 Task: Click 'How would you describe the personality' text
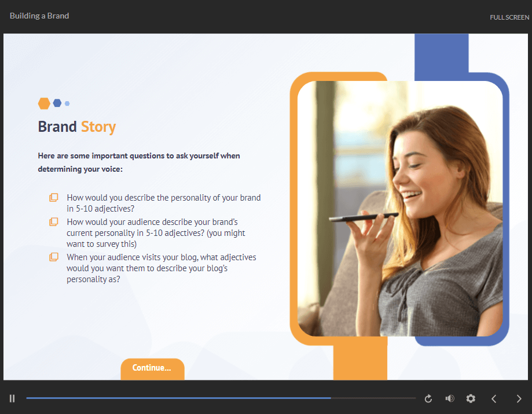click(x=163, y=203)
